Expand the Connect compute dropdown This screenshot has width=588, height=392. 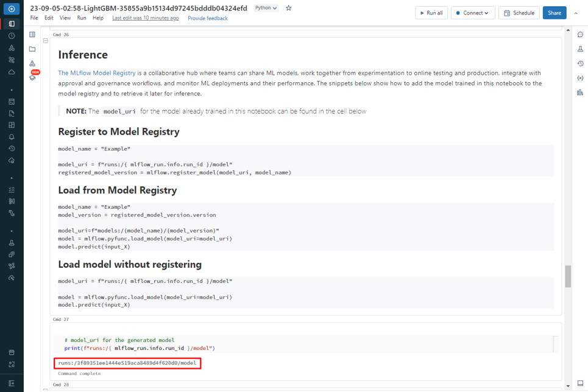click(x=473, y=13)
